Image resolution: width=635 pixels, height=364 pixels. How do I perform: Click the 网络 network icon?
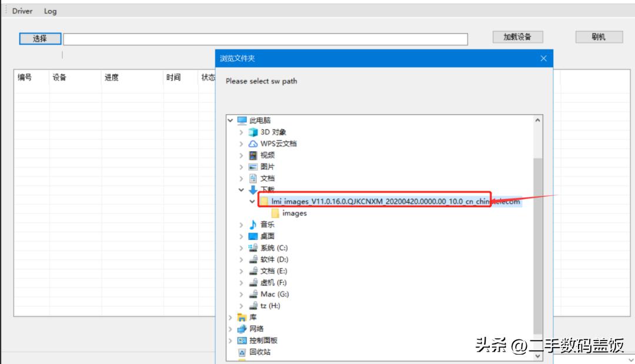[242, 329]
